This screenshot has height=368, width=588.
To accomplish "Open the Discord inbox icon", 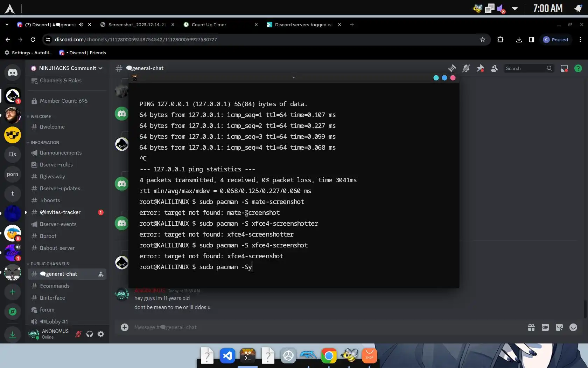I will (564, 68).
